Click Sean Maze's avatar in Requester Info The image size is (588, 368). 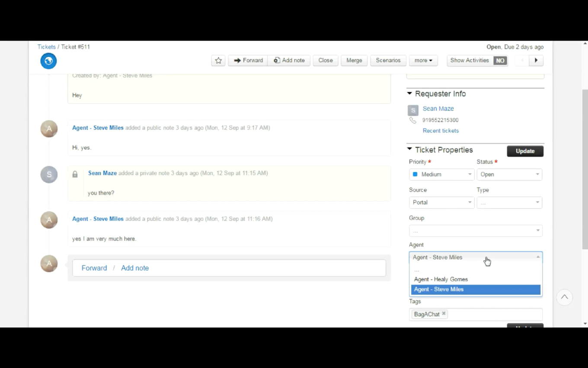pyautogui.click(x=413, y=110)
